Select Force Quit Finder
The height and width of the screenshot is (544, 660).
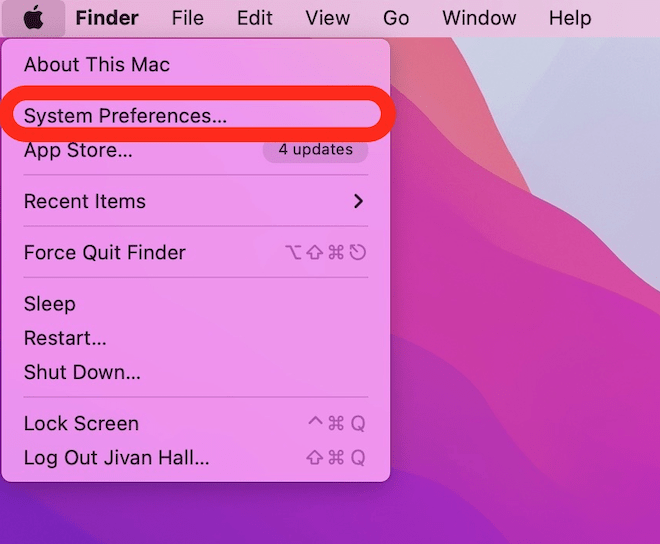pos(105,252)
